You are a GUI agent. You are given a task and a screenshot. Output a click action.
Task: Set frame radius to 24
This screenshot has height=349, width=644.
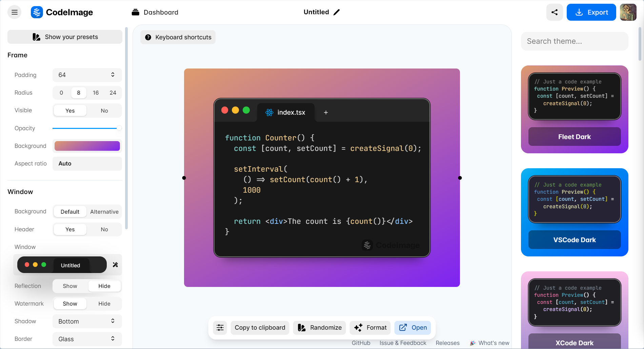[113, 93]
